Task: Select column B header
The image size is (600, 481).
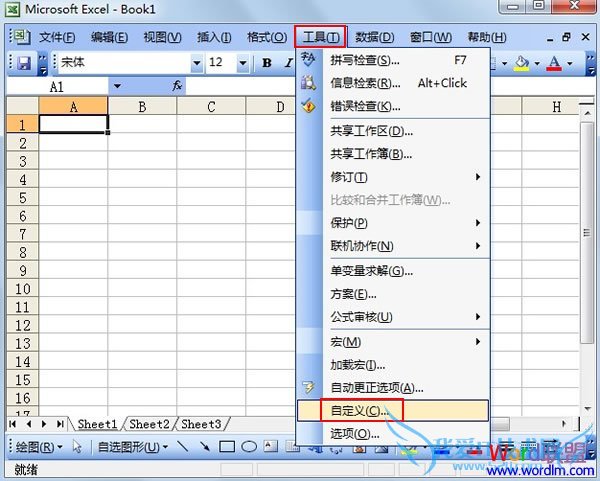Action: point(142,106)
